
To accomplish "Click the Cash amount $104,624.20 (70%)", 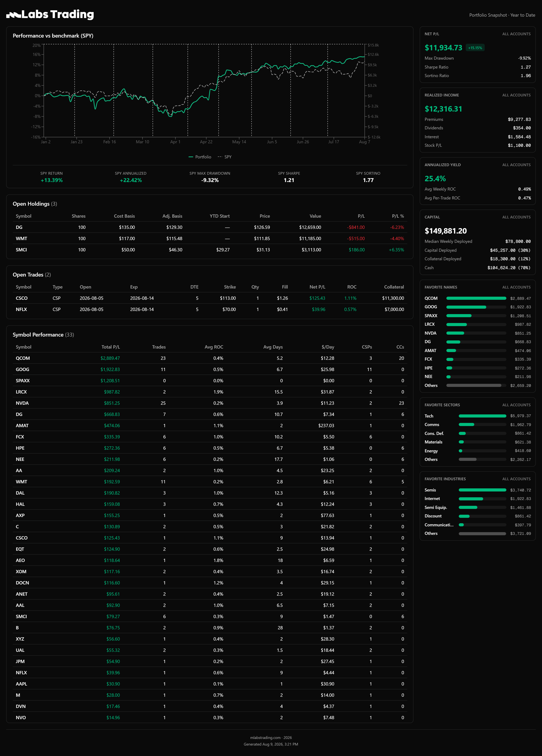I will [x=509, y=268].
